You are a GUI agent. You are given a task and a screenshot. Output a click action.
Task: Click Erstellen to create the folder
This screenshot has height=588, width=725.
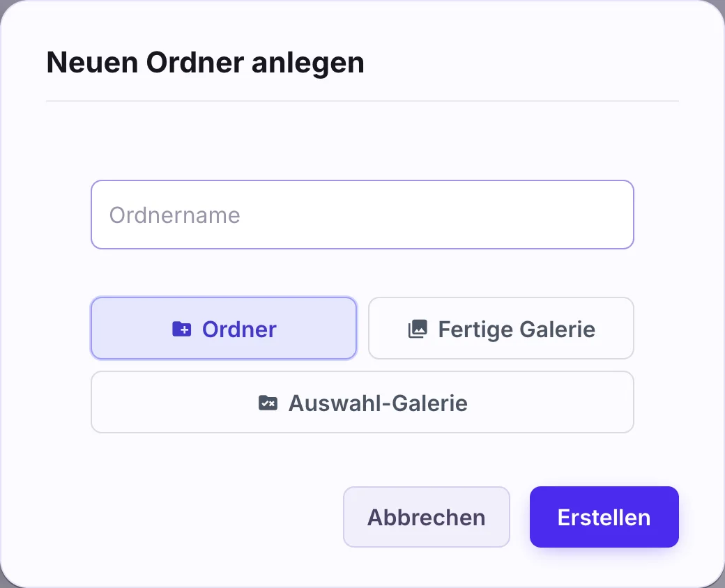coord(604,517)
